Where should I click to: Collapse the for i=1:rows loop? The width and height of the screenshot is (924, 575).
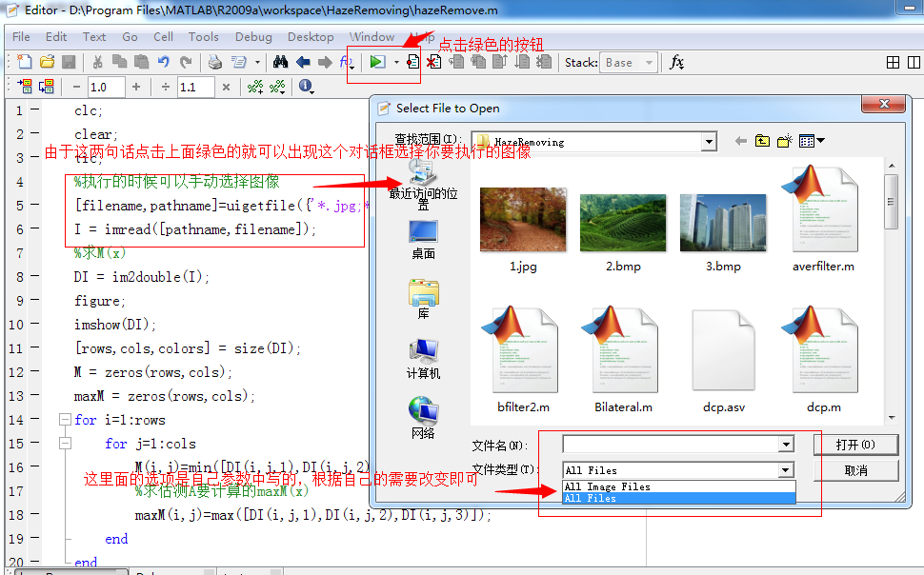[x=65, y=420]
